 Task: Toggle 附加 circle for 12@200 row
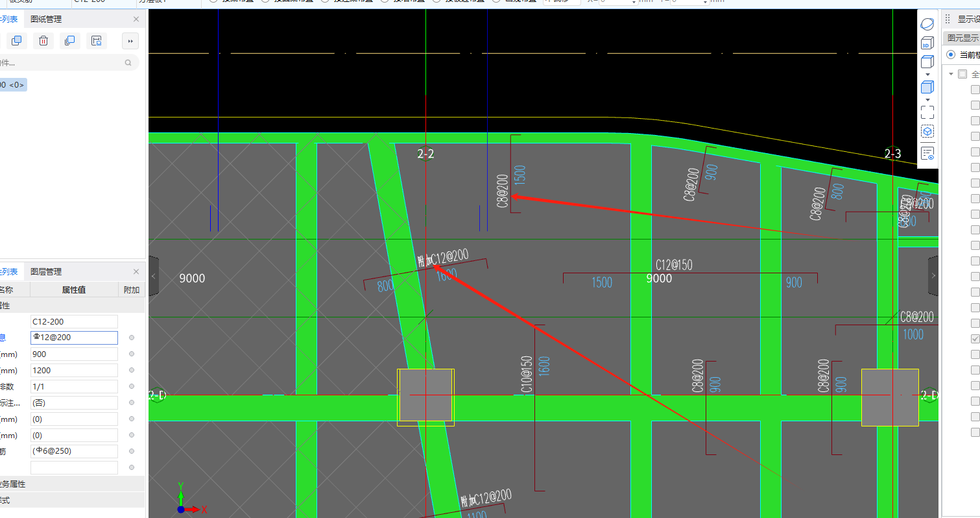pyautogui.click(x=132, y=338)
